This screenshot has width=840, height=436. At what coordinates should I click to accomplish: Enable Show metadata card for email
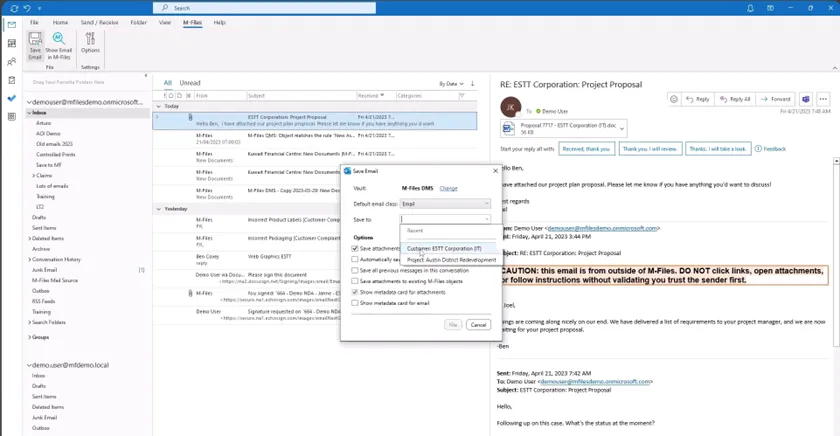(355, 303)
